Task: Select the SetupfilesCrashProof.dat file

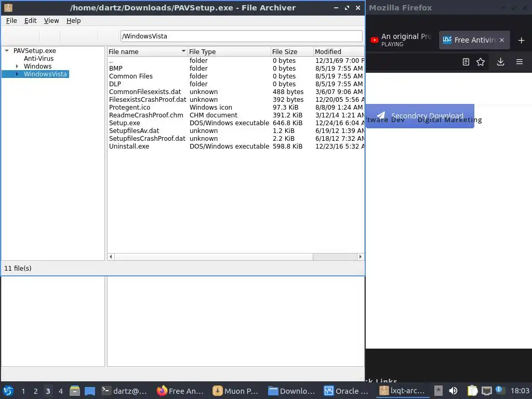Action: click(236, 138)
